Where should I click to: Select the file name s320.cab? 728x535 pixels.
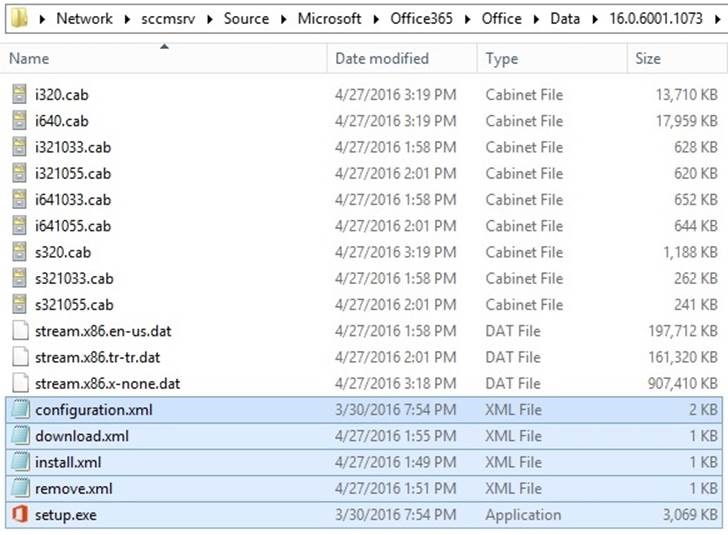[x=63, y=252]
